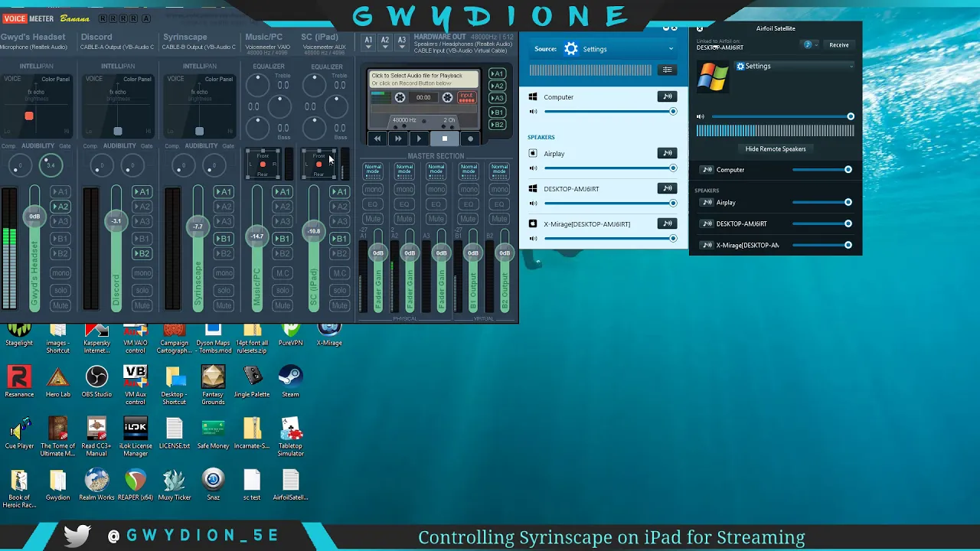The height and width of the screenshot is (551, 980).
Task: Toggle M.C on Music/PC strip
Action: 283,272
